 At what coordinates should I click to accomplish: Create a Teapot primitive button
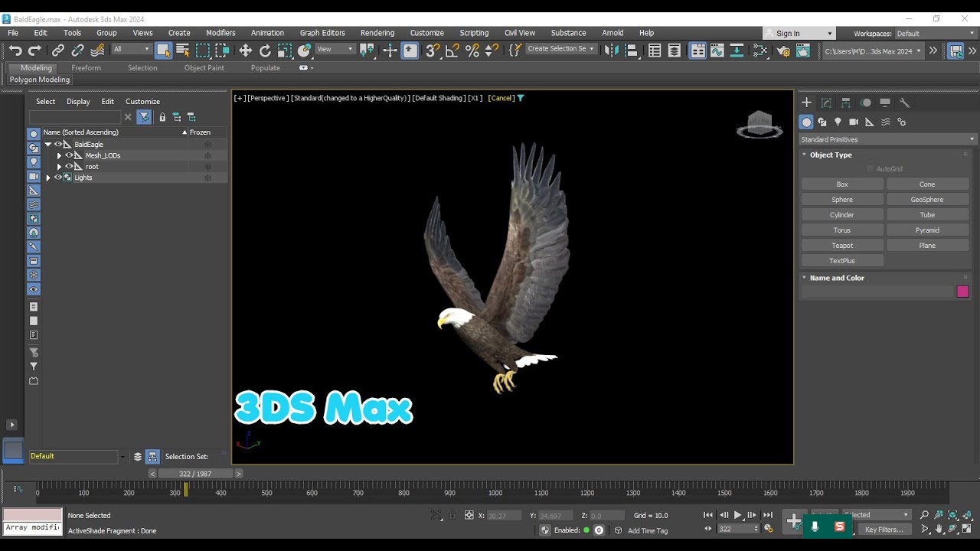tap(842, 246)
